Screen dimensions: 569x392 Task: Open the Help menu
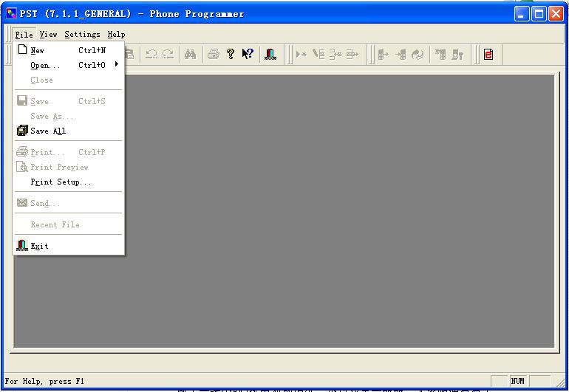pos(116,35)
